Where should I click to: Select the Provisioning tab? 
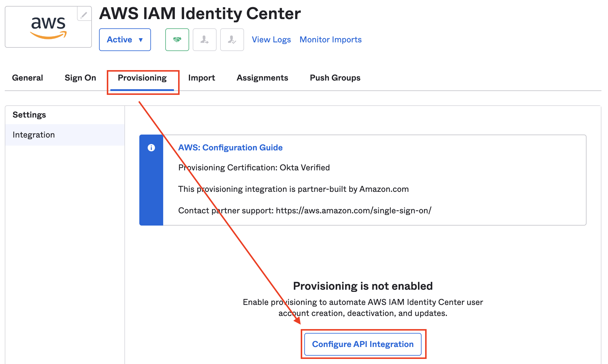(x=142, y=78)
